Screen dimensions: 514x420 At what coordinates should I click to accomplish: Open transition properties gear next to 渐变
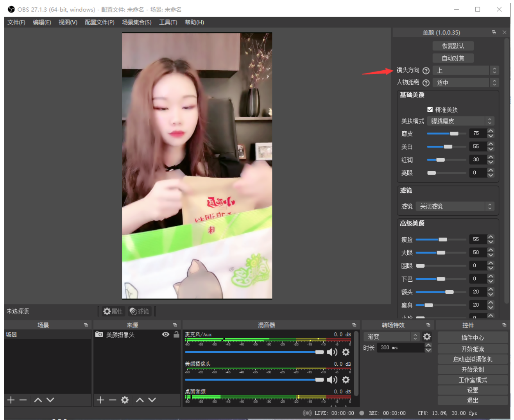[x=427, y=336]
